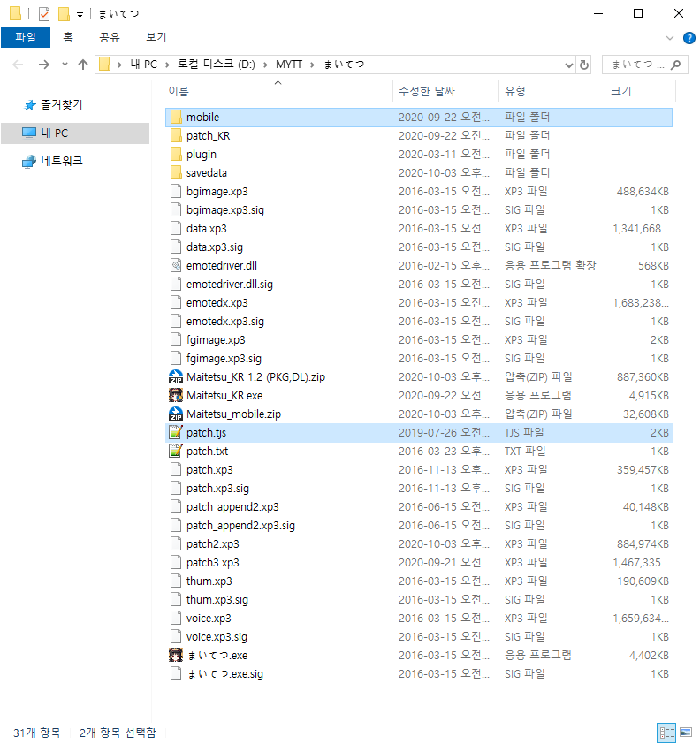
Task: Select the thum.xp3 file name
Action: (209, 581)
